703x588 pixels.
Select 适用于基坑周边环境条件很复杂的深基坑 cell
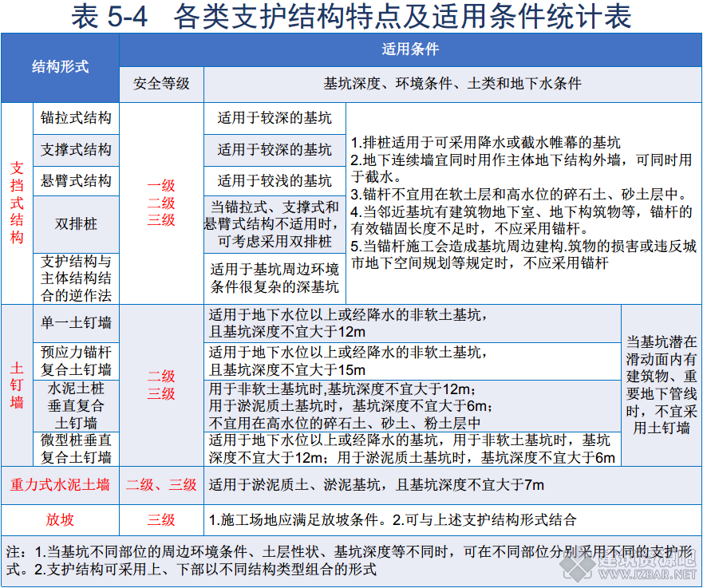click(274, 278)
